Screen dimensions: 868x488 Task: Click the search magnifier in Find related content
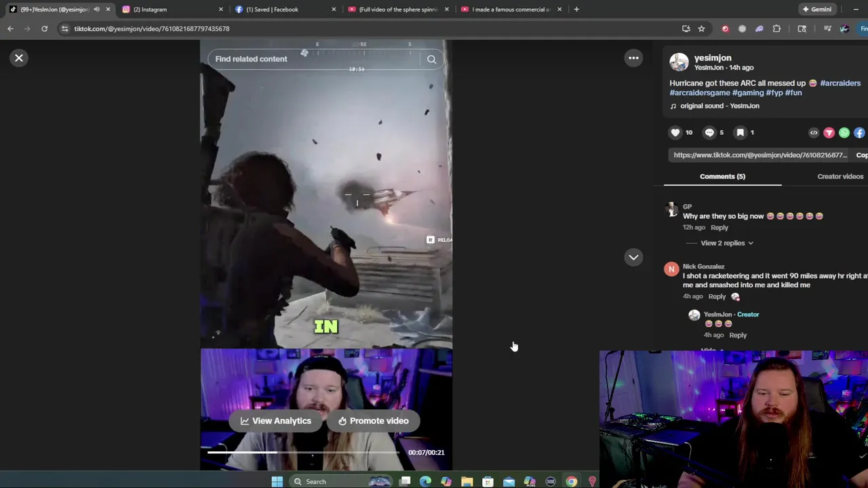tap(431, 59)
